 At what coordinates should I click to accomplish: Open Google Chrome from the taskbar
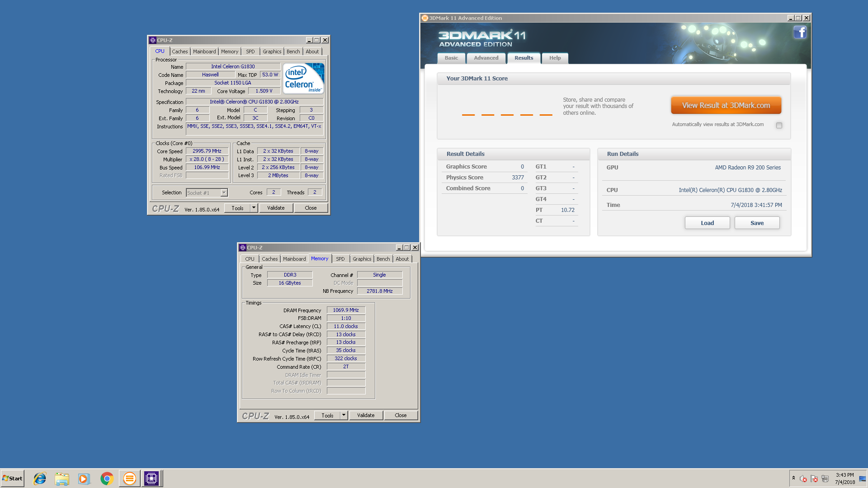tap(107, 479)
